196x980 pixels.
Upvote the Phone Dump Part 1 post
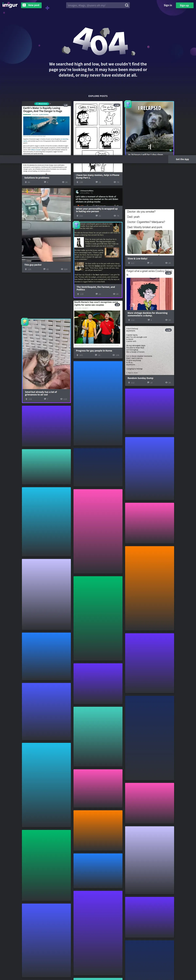click(x=77, y=182)
